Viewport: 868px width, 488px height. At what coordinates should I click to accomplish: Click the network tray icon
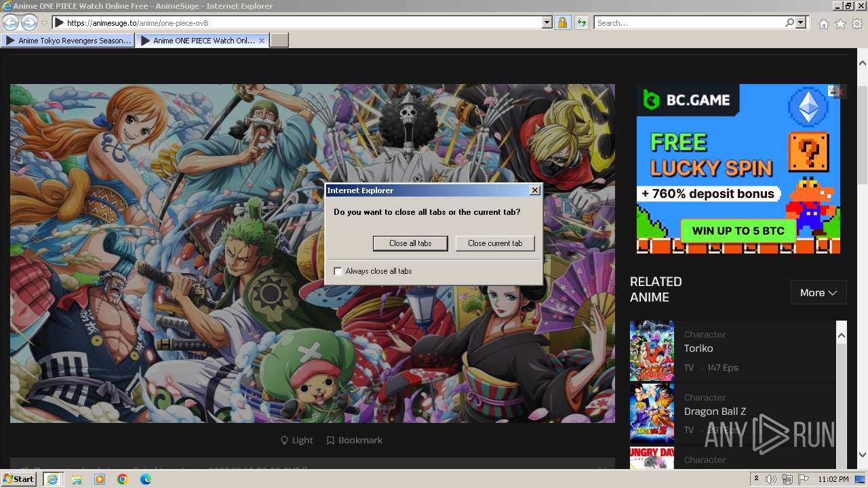[x=787, y=479]
